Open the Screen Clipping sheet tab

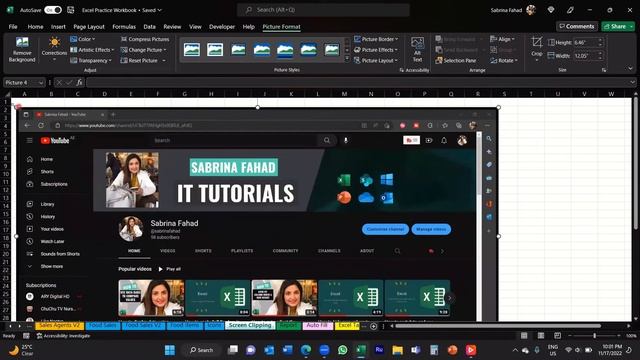[250, 326]
